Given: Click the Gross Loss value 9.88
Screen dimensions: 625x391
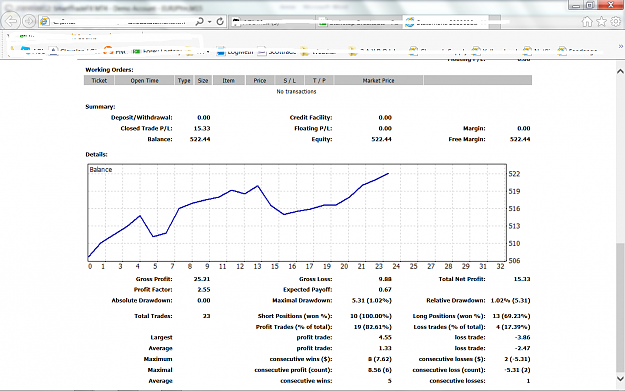Looking at the screenshot, I should pyautogui.click(x=385, y=279).
